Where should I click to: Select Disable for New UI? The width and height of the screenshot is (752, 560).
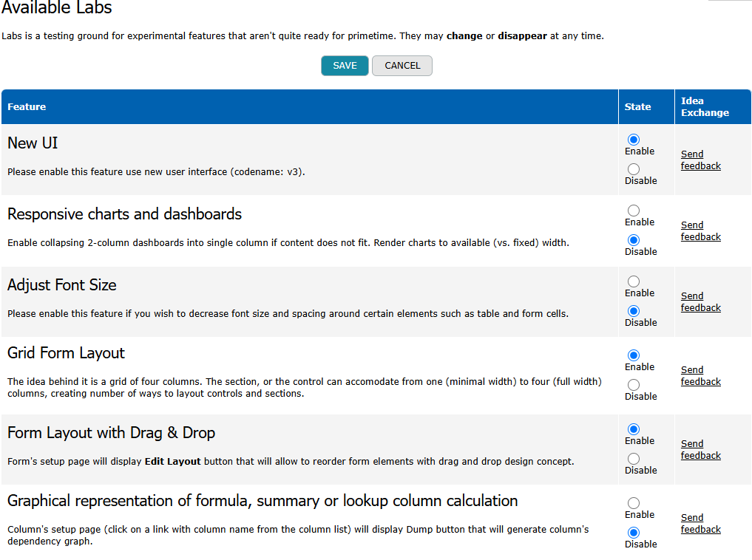[634, 169]
